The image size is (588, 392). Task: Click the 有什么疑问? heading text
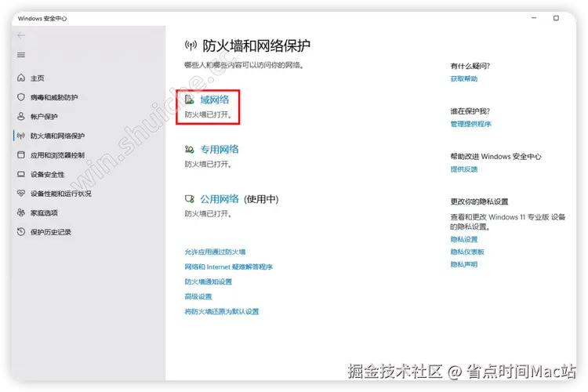click(470, 66)
